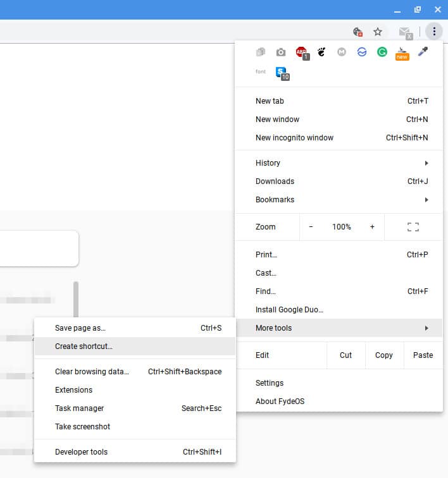Expand the More tools submenu arrow
Viewport: 448px width, 478px height.
pos(426,328)
